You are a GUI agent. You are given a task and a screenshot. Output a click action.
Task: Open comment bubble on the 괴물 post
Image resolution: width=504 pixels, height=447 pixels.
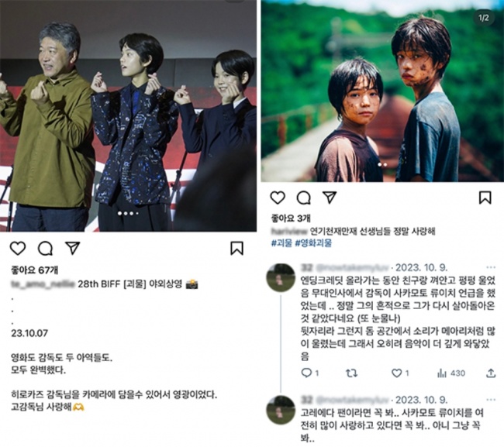point(304,198)
